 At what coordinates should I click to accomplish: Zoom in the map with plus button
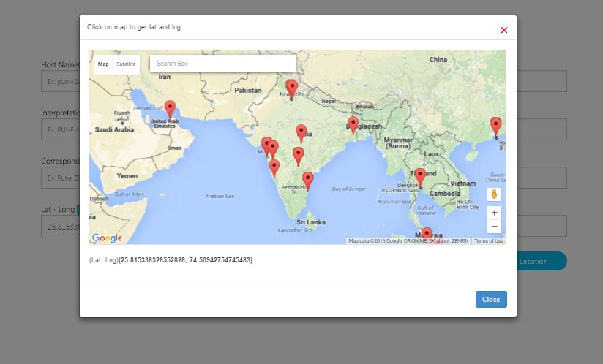pyautogui.click(x=495, y=213)
